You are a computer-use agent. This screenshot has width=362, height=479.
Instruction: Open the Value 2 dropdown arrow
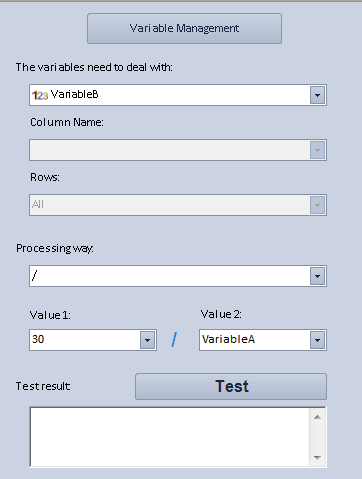click(317, 340)
